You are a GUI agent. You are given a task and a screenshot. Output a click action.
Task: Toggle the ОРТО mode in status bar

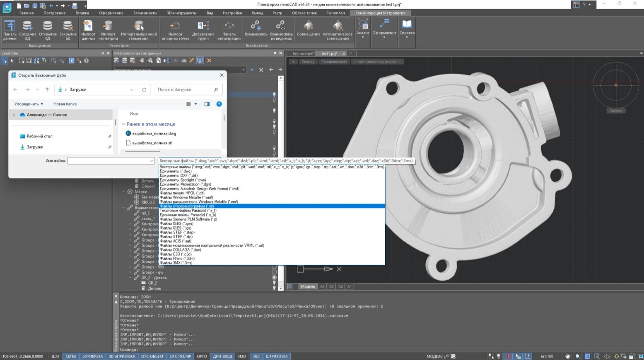tap(202, 356)
